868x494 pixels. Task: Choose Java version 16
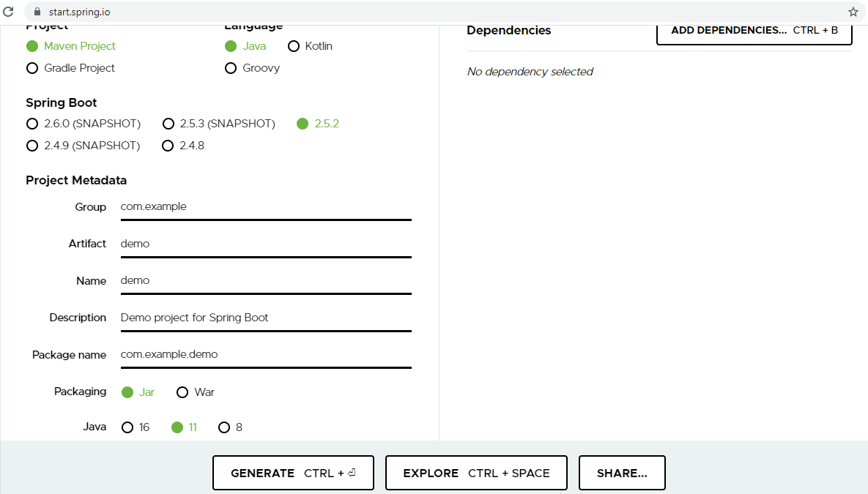[x=136, y=427]
